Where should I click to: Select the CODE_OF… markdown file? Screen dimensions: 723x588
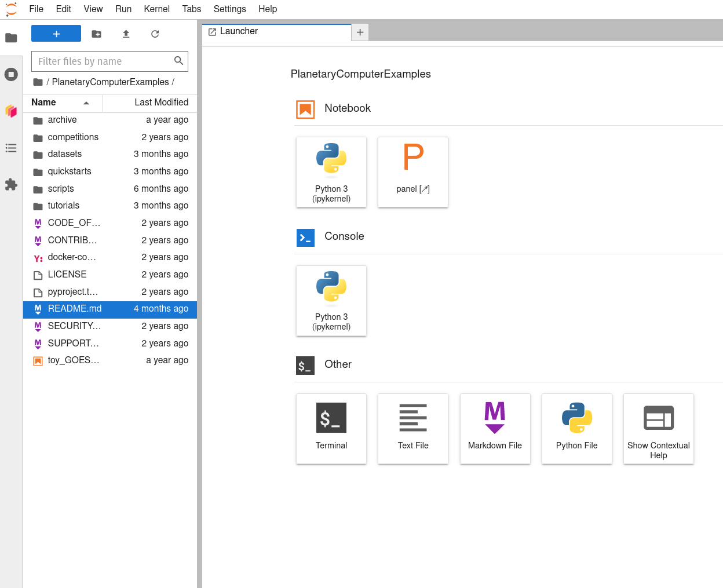coord(110,223)
